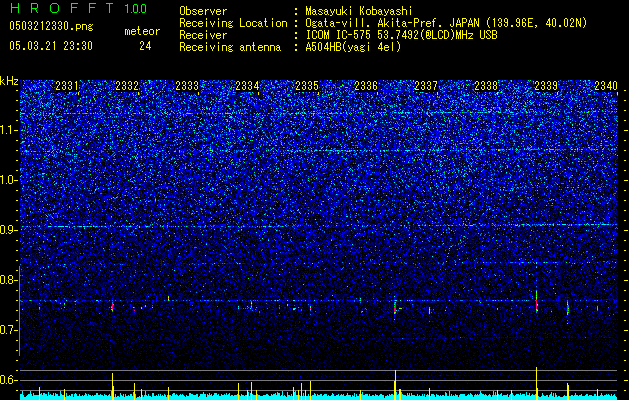
Task: Click the 2333 time marker
Action: pyautogui.click(x=187, y=86)
